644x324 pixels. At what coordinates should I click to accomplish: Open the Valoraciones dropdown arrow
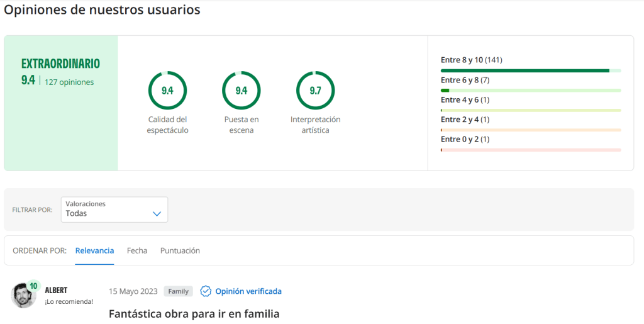pos(157,213)
